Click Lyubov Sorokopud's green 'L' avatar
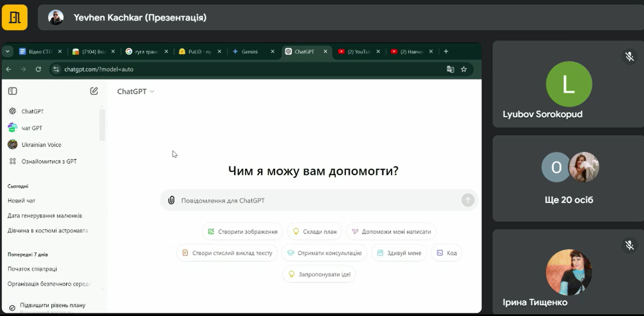The image size is (644, 316). [569, 84]
